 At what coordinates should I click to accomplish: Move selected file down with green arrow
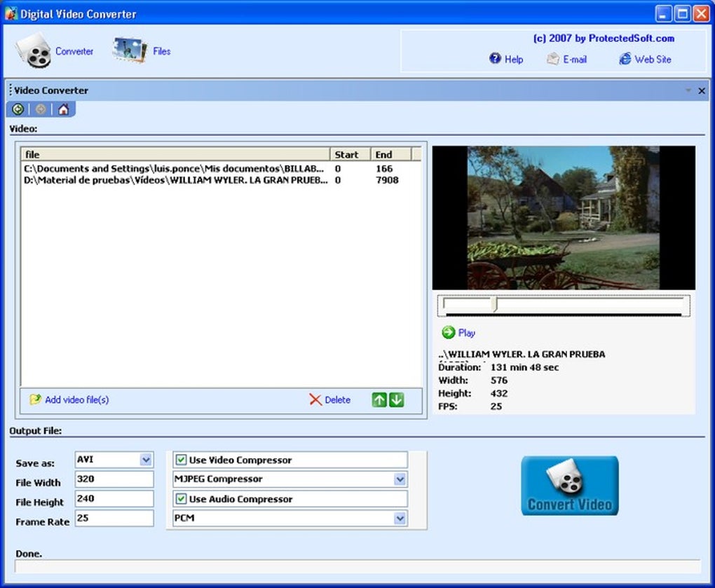pyautogui.click(x=396, y=399)
